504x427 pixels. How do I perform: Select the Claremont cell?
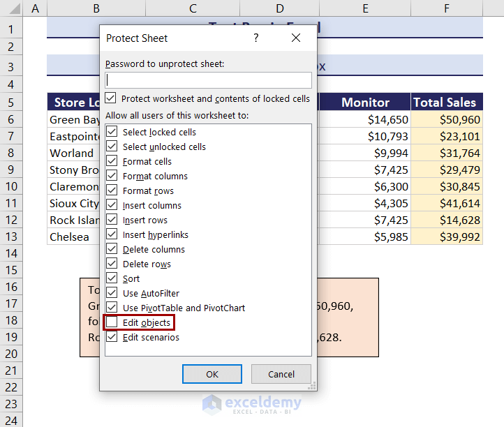point(73,186)
